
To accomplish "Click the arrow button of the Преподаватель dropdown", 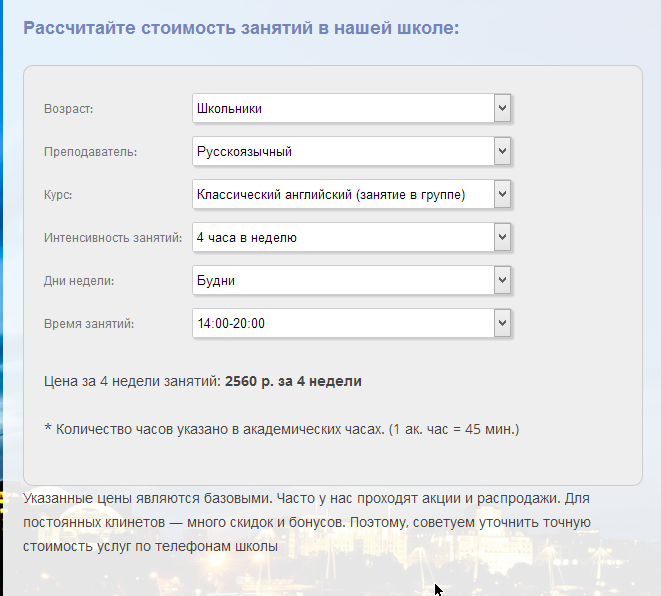I will (502, 151).
